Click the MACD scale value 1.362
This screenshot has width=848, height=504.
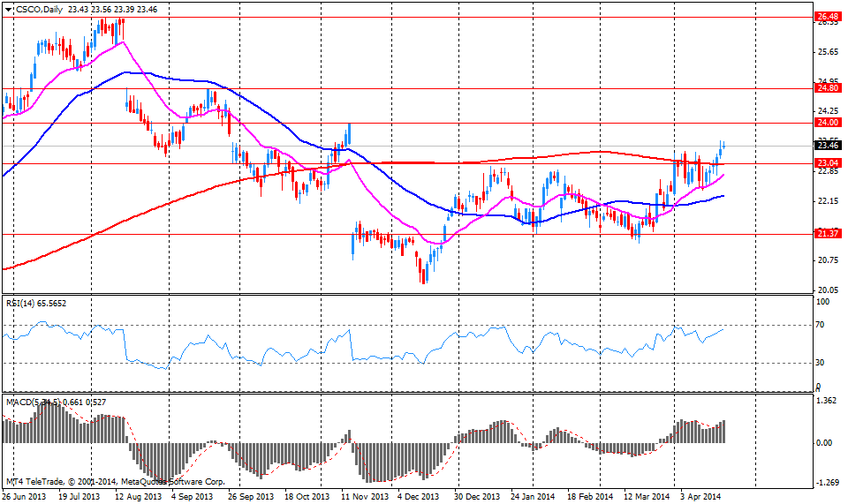827,401
